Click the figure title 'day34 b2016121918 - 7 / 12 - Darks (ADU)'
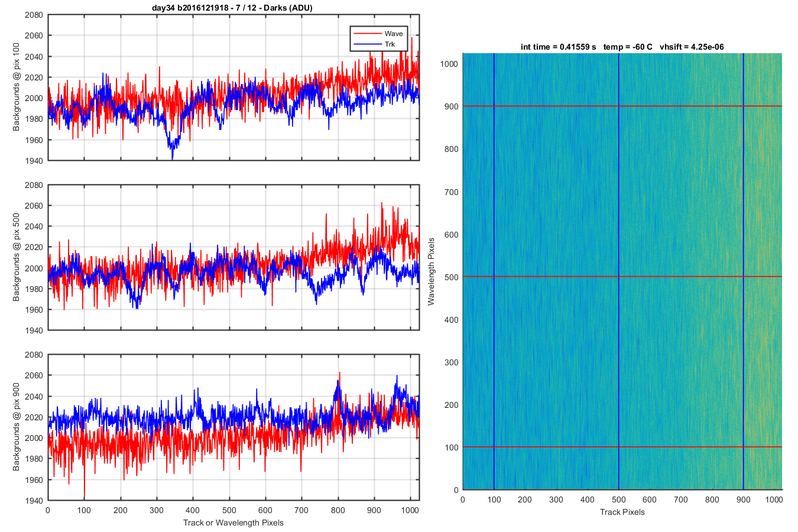The image size is (798, 532). pos(232,8)
